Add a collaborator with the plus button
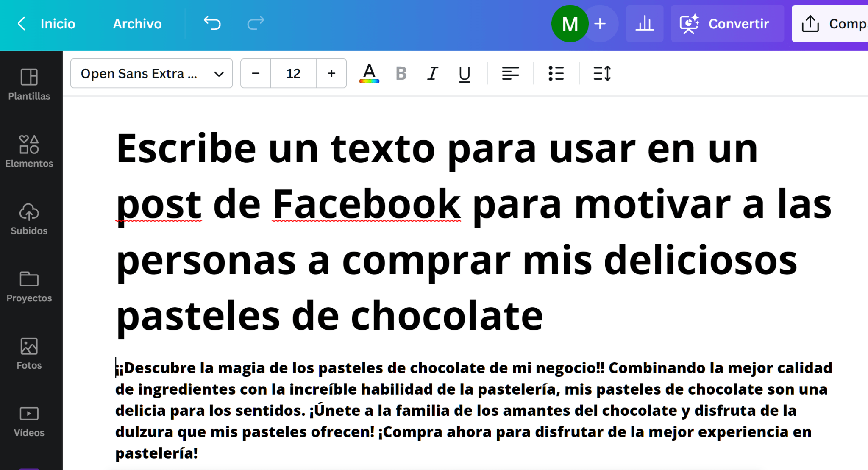The height and width of the screenshot is (470, 868). pyautogui.click(x=600, y=24)
